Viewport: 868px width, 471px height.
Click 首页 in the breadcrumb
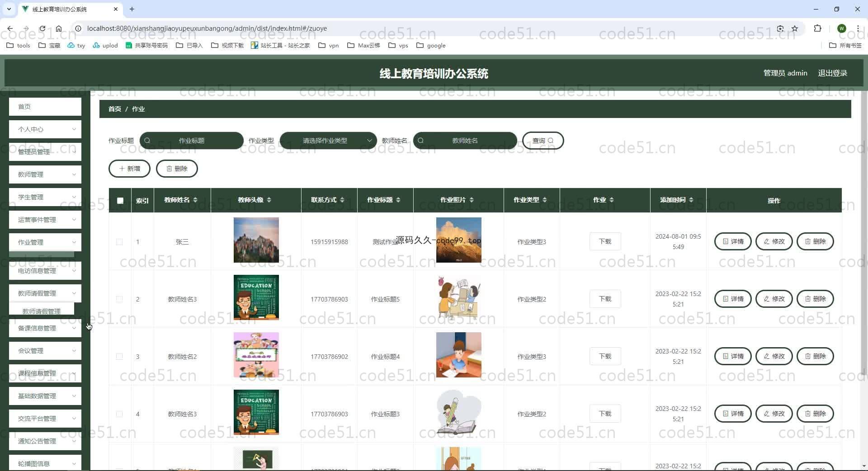click(115, 109)
